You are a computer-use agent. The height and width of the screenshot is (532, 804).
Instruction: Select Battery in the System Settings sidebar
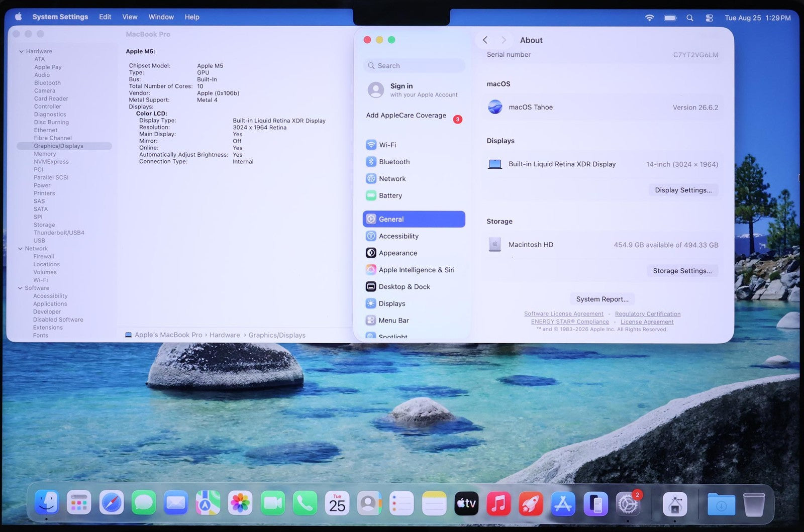coord(414,195)
